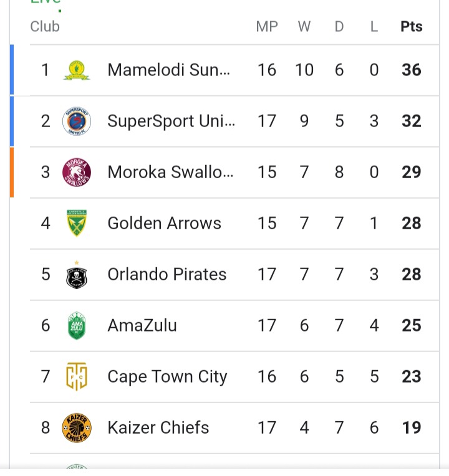Image resolution: width=449 pixels, height=476 pixels.
Task: Click the Pts column header
Action: pyautogui.click(x=412, y=26)
